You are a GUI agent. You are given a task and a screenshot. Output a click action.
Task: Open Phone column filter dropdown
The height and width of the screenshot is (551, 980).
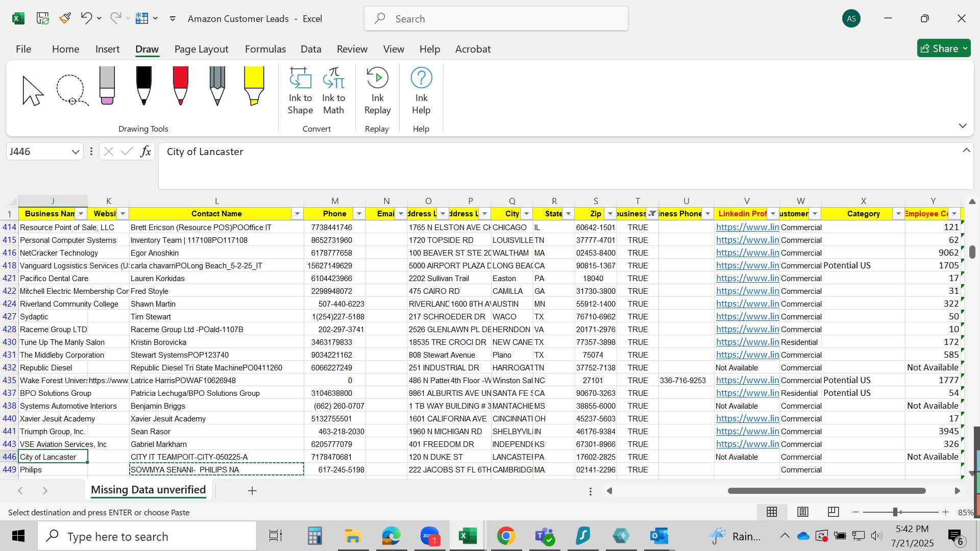[359, 214]
